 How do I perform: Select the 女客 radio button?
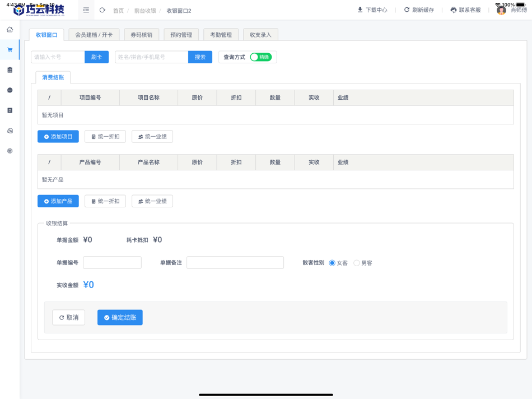point(332,262)
